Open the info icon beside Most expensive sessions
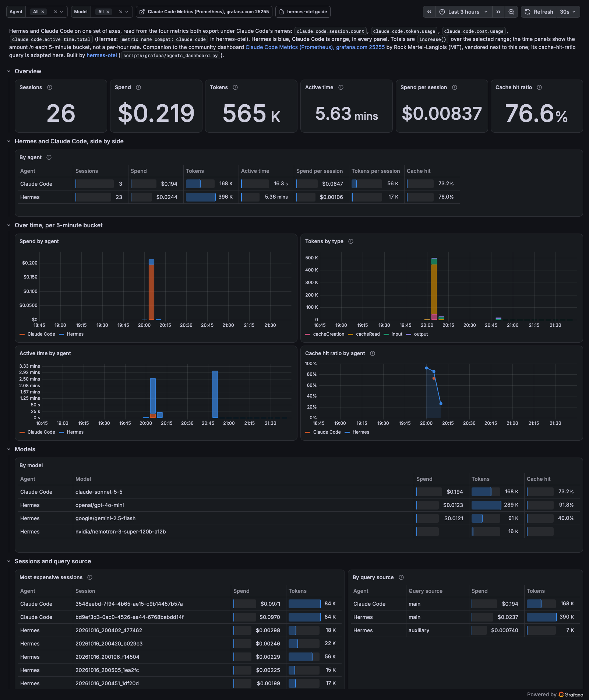 pyautogui.click(x=90, y=577)
